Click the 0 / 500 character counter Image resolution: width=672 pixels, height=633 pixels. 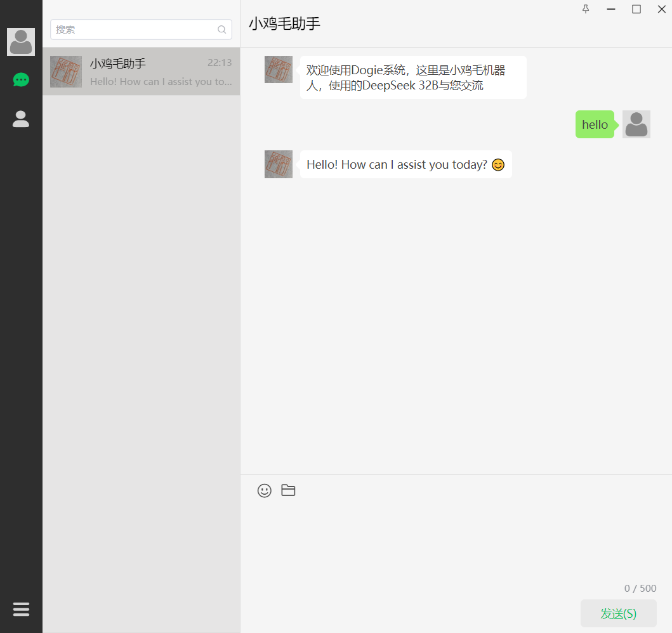tap(640, 588)
